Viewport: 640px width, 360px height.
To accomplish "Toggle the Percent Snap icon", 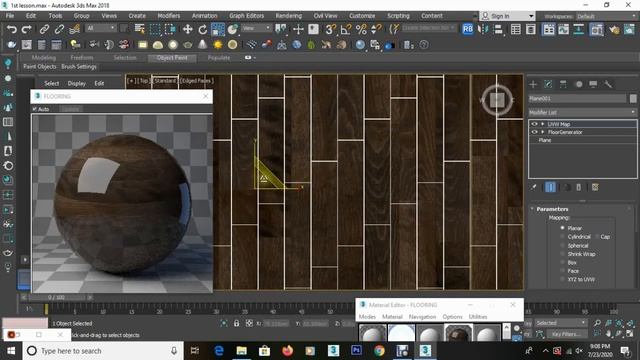I will point(361,29).
